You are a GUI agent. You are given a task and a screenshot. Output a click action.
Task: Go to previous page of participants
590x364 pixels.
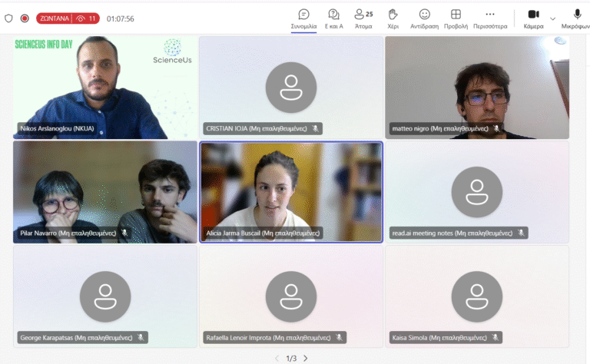(277, 358)
